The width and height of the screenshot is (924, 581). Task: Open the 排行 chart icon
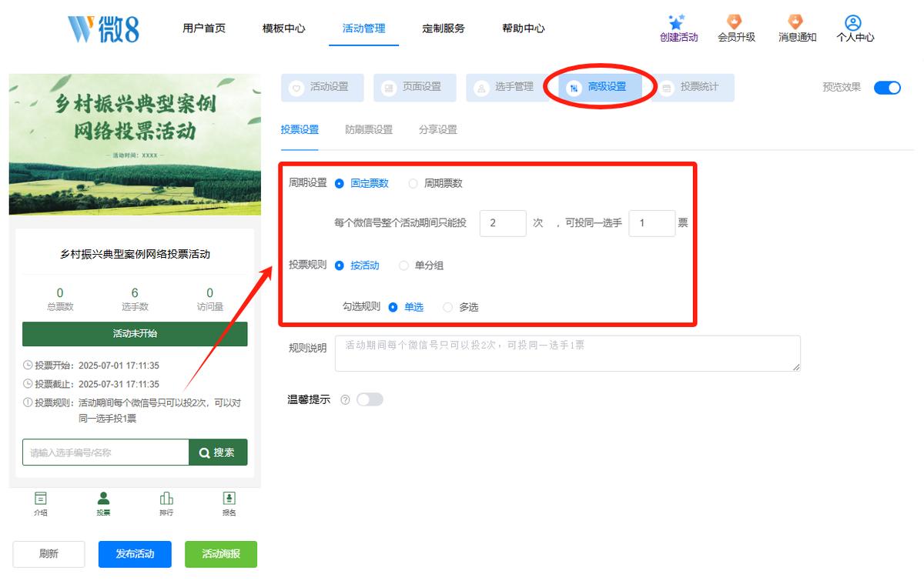click(166, 498)
